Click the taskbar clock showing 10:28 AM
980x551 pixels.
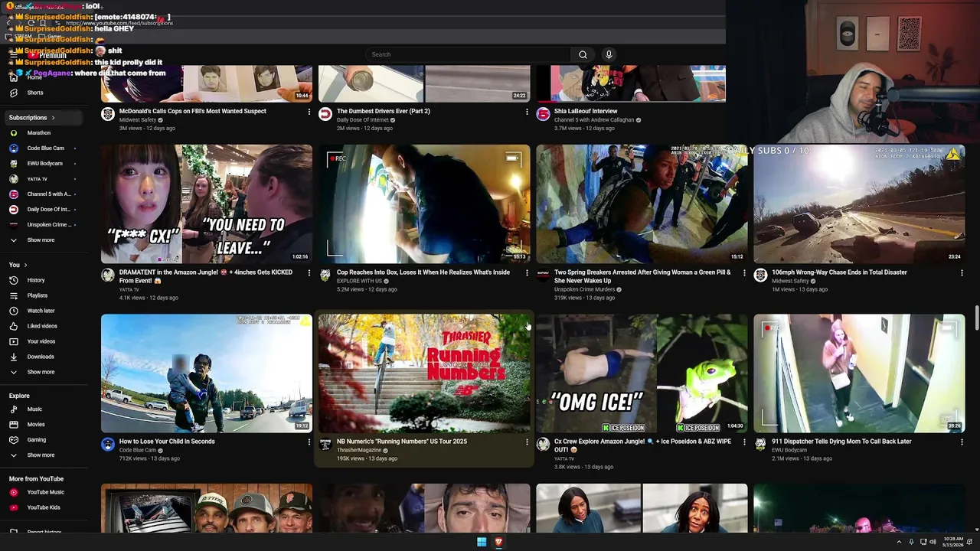click(x=953, y=542)
